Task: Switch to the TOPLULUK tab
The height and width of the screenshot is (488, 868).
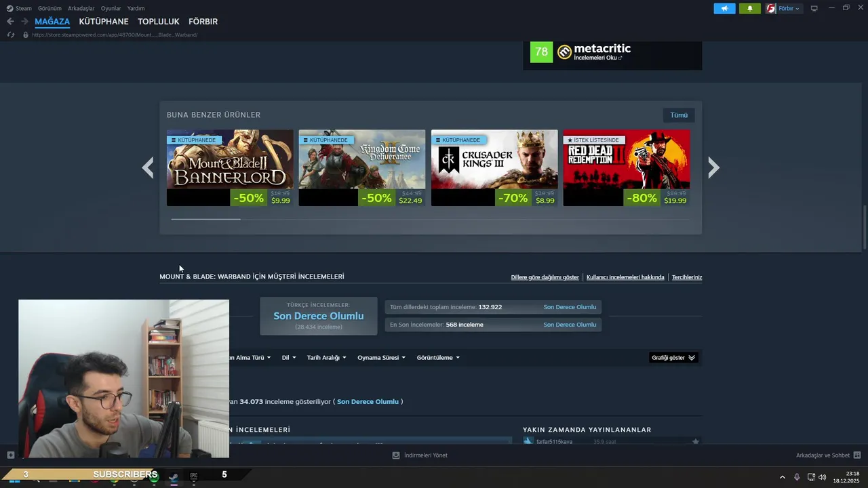Action: point(159,22)
